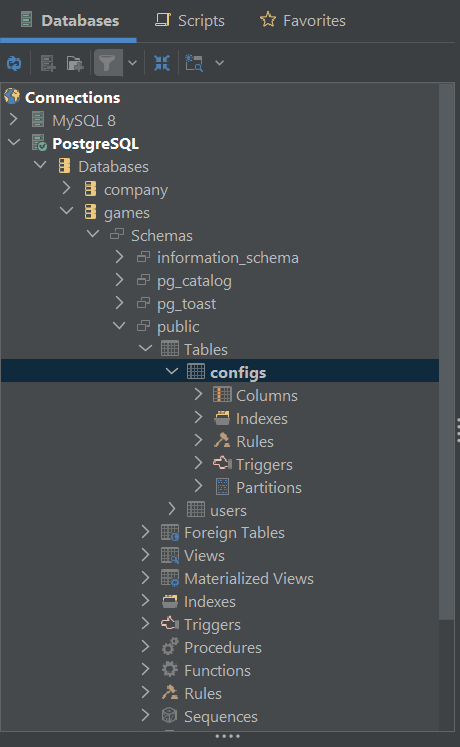Expand the company database
This screenshot has width=460, height=747.
point(67,188)
